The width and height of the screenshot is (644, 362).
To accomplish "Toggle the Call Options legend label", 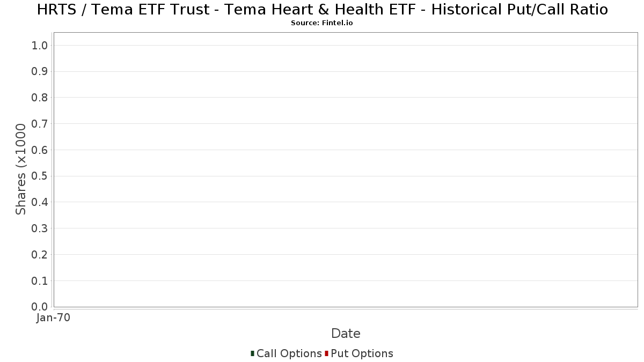I will [289, 353].
